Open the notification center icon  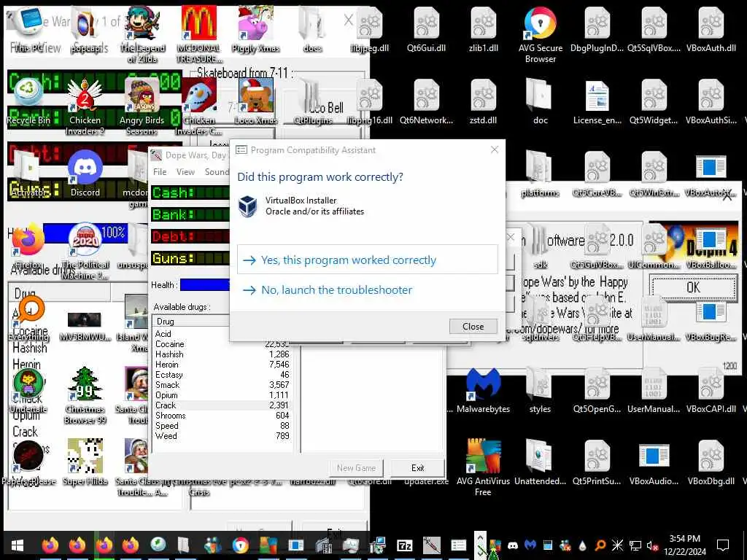pos(723,545)
